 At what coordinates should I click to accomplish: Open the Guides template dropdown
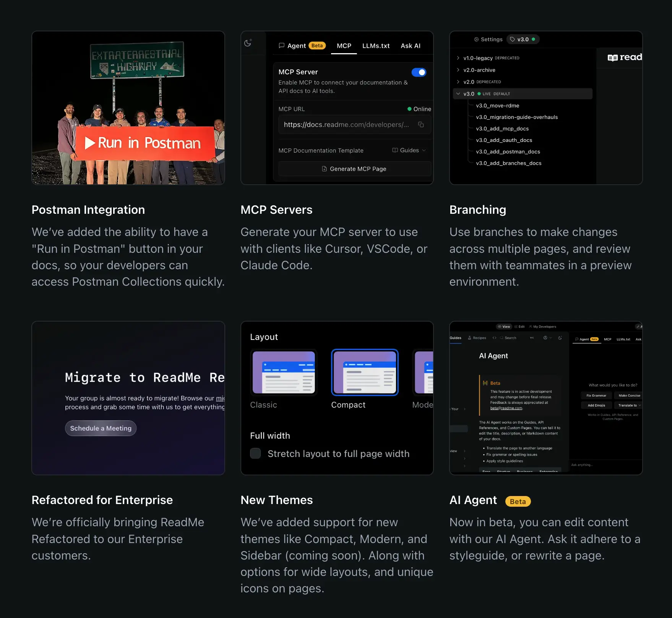click(x=409, y=150)
